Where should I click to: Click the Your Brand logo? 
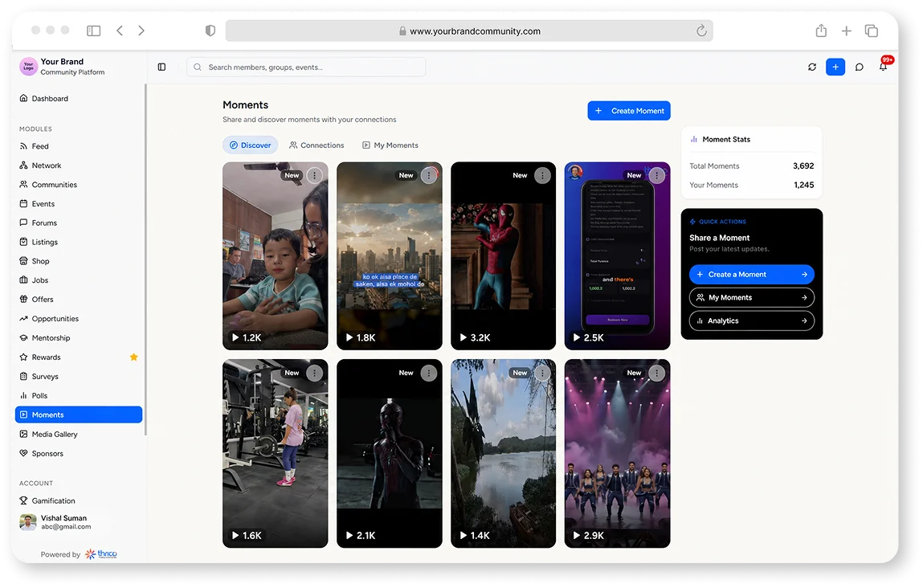[x=28, y=67]
